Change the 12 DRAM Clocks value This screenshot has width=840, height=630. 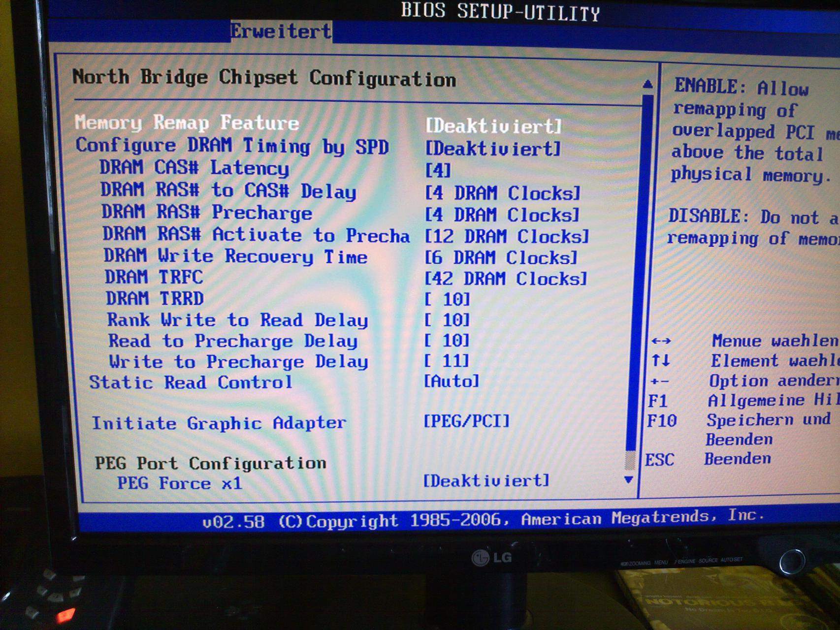click(x=507, y=236)
